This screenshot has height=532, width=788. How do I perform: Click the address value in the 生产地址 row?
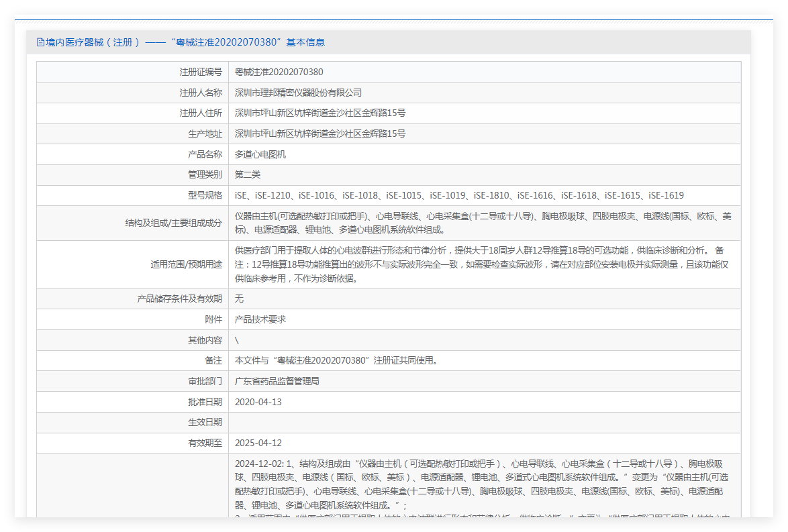click(x=320, y=134)
